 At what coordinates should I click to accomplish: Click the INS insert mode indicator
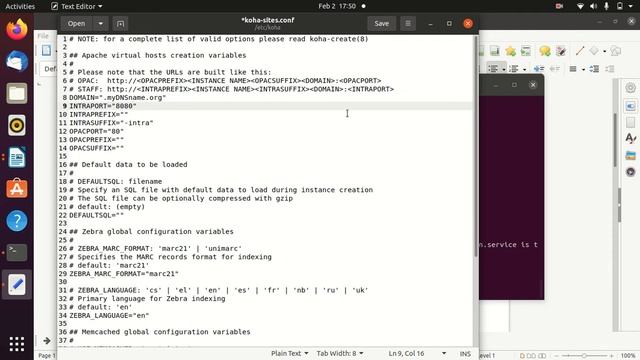[465, 354]
